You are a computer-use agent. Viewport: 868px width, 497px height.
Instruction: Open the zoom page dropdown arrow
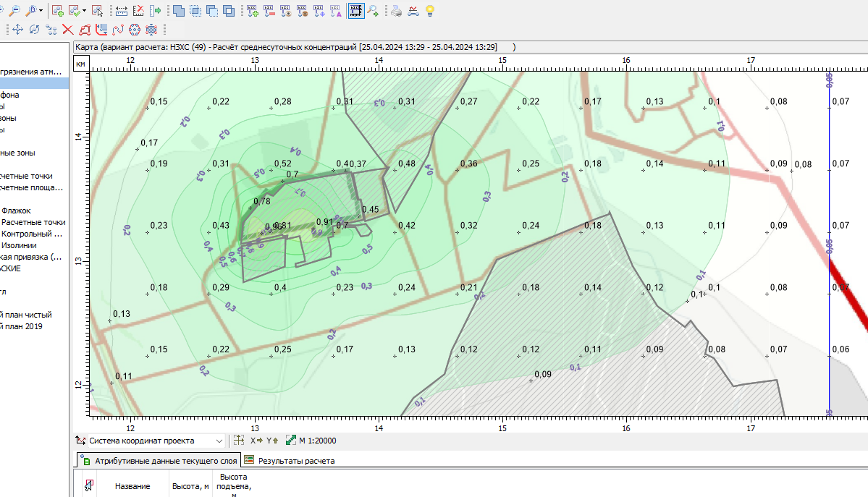(x=41, y=11)
